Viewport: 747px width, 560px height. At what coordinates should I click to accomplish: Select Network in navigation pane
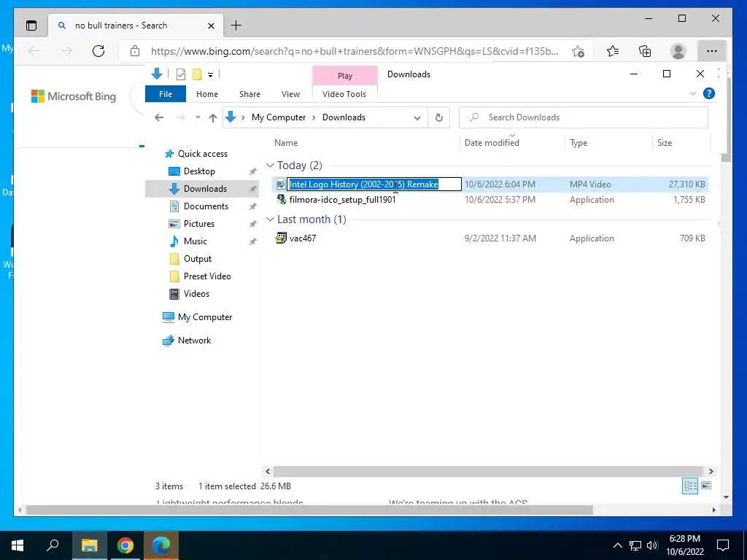[x=194, y=341]
